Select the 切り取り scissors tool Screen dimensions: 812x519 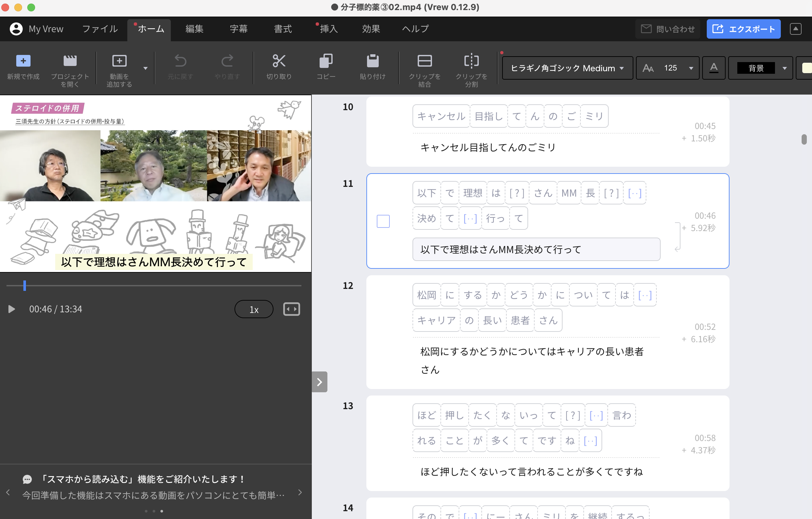(279, 61)
